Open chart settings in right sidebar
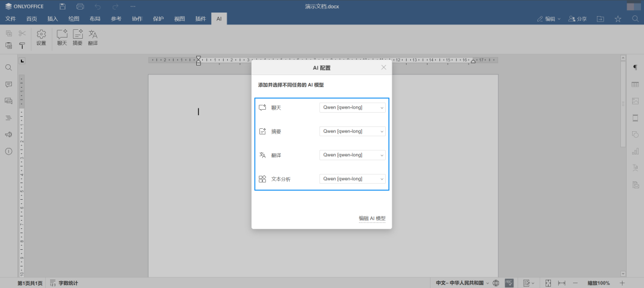The image size is (644, 288). (636, 151)
